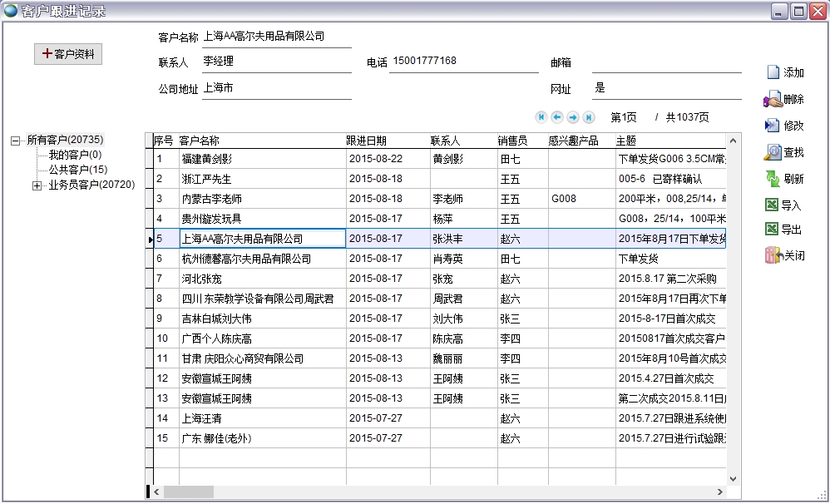Click the 删除 (Delete) icon
Image resolution: width=830 pixels, height=504 pixels.
click(773, 99)
